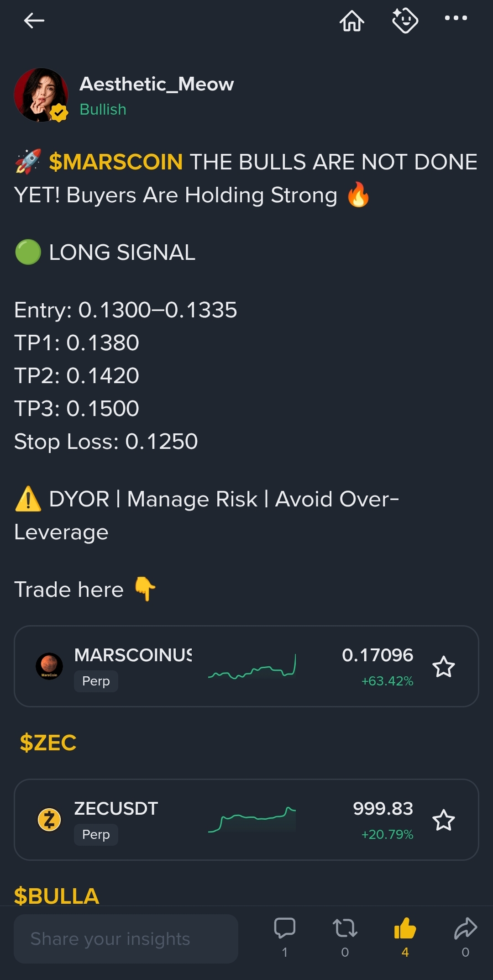Favorite MARSCOINUSDT with the star
Screen dimensions: 493x980
click(443, 667)
